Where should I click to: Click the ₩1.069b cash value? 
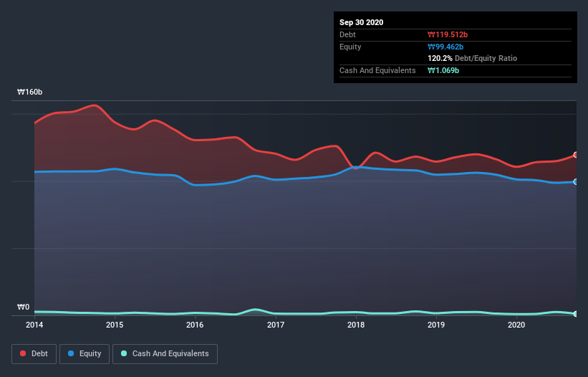pyautogui.click(x=443, y=70)
